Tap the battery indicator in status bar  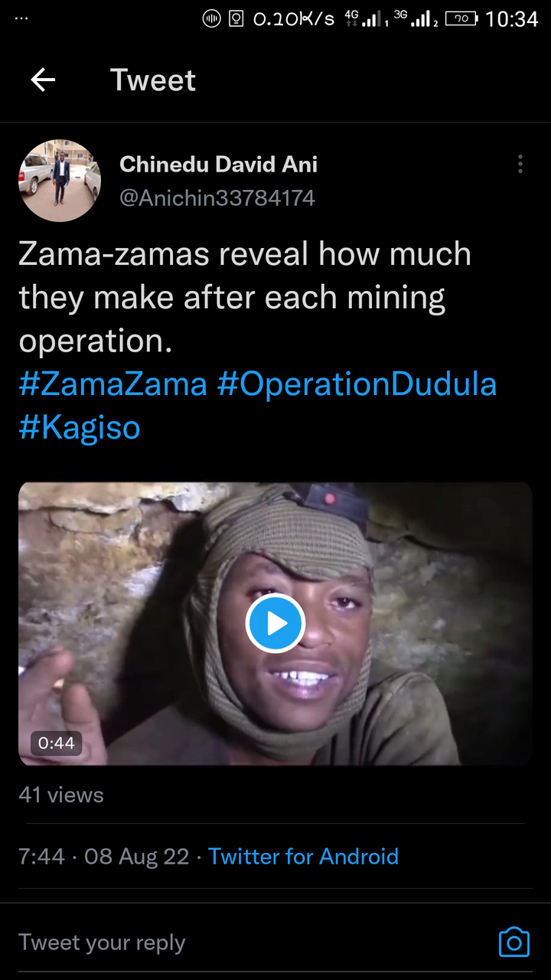pos(461,18)
